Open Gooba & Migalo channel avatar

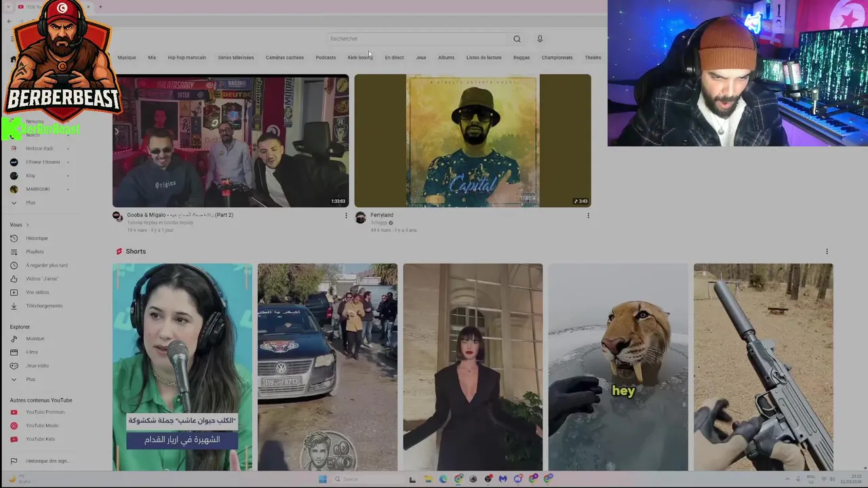tap(117, 217)
